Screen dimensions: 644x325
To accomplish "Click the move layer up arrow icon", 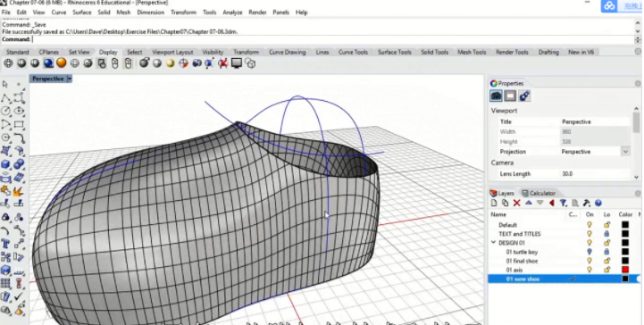I will point(529,204).
